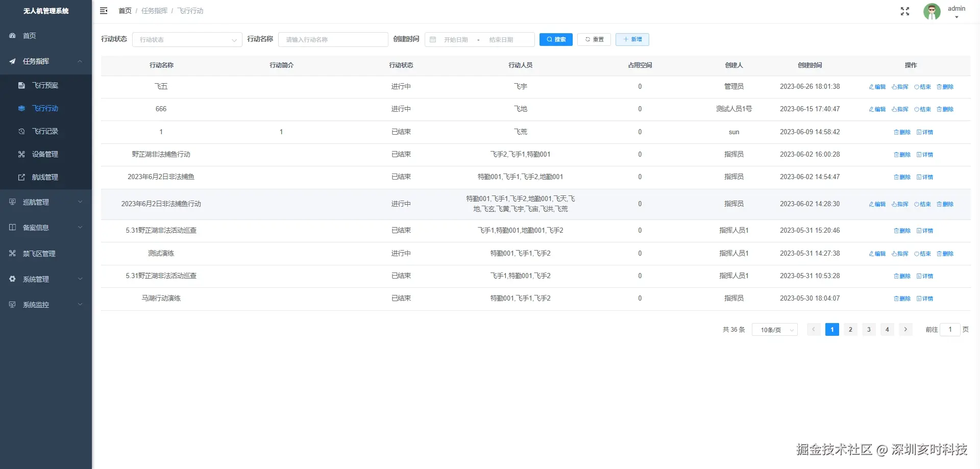
Task: Delete the action created 2023-05-31 10:53:28
Action: click(902, 276)
